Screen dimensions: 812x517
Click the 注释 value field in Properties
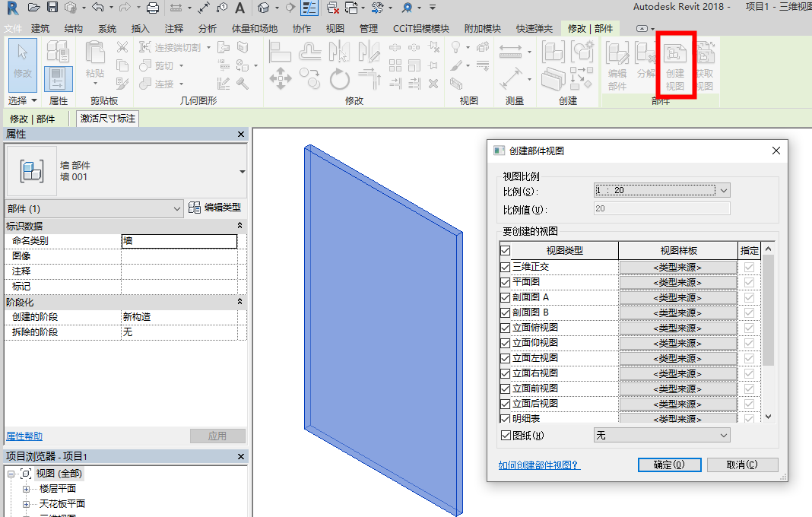179,271
